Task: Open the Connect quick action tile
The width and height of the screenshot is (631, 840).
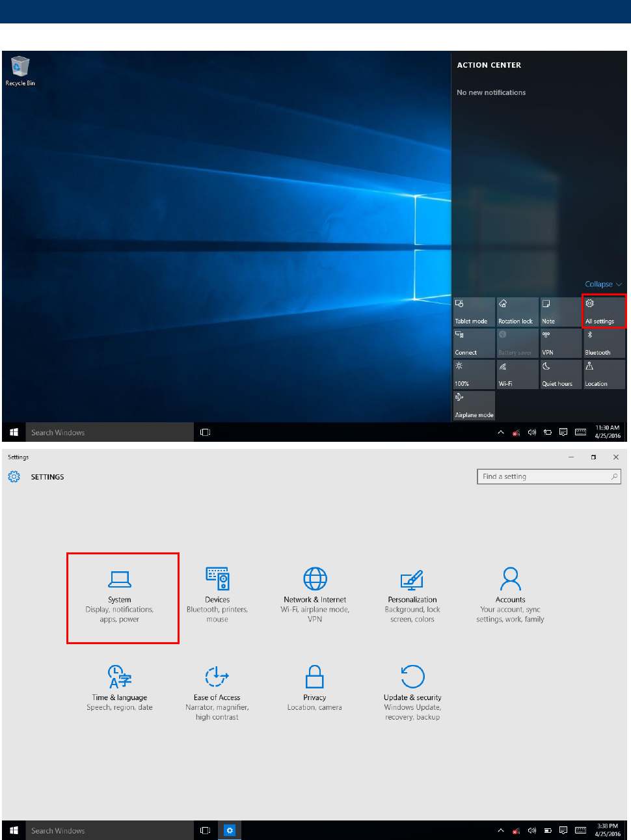Action: point(474,343)
